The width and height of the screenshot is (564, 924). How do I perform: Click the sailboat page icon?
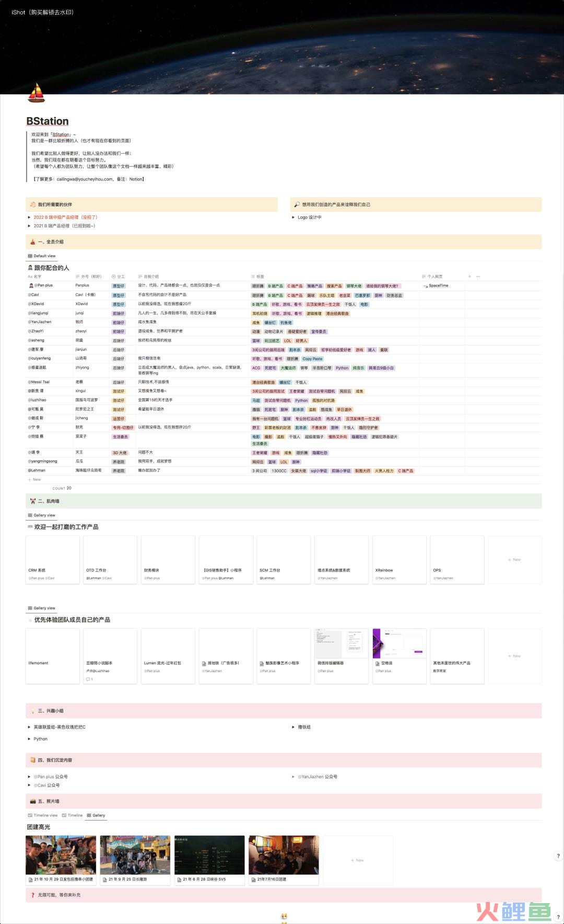point(36,93)
